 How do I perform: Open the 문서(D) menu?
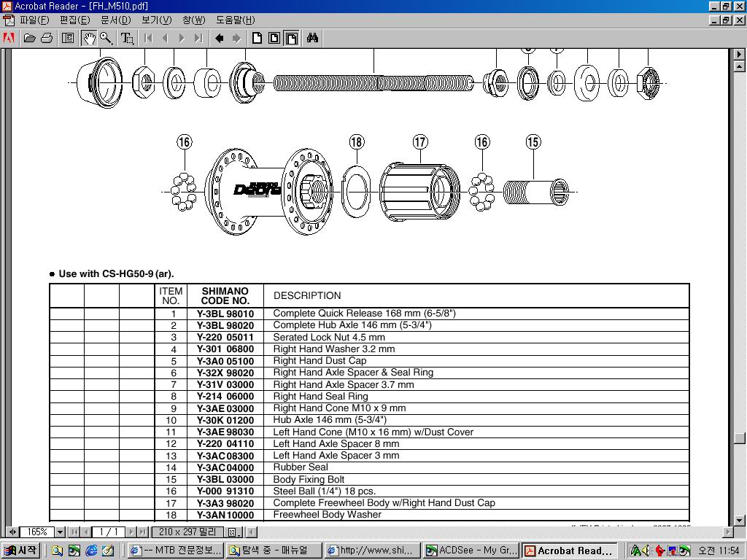pos(116,20)
